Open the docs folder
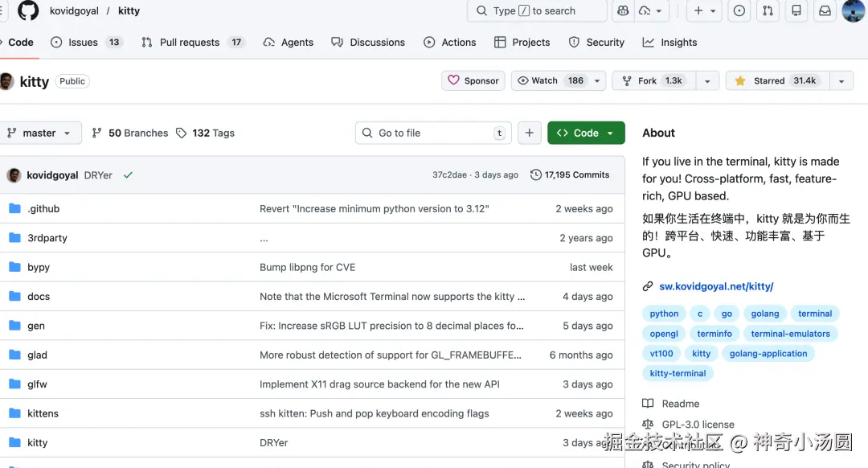The image size is (868, 468). [x=39, y=296]
